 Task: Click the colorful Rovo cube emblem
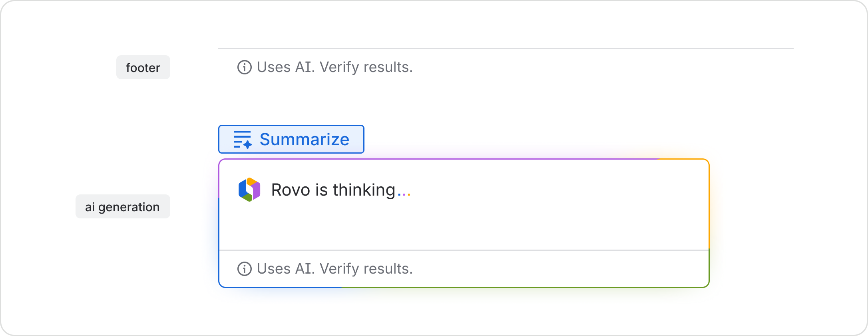(x=249, y=189)
